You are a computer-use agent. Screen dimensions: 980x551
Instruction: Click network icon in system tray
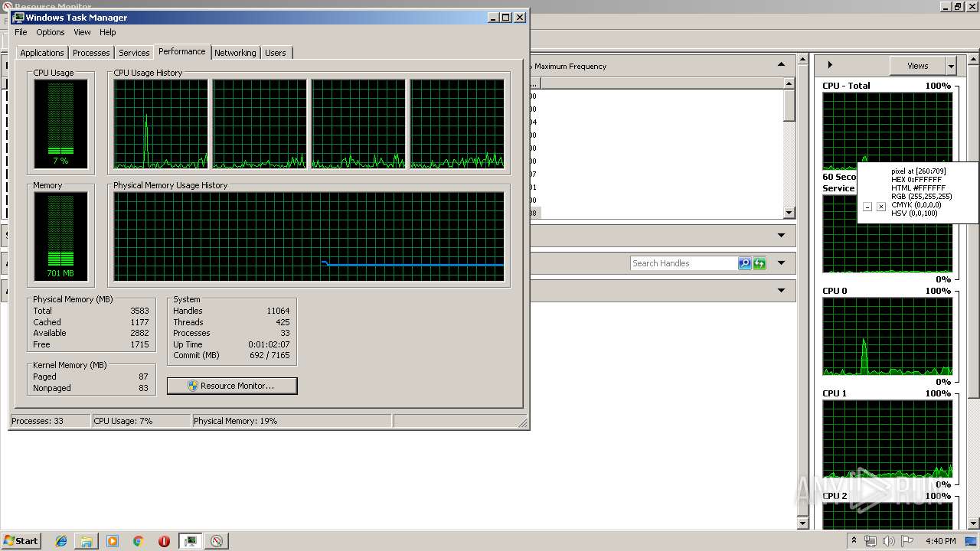871,541
